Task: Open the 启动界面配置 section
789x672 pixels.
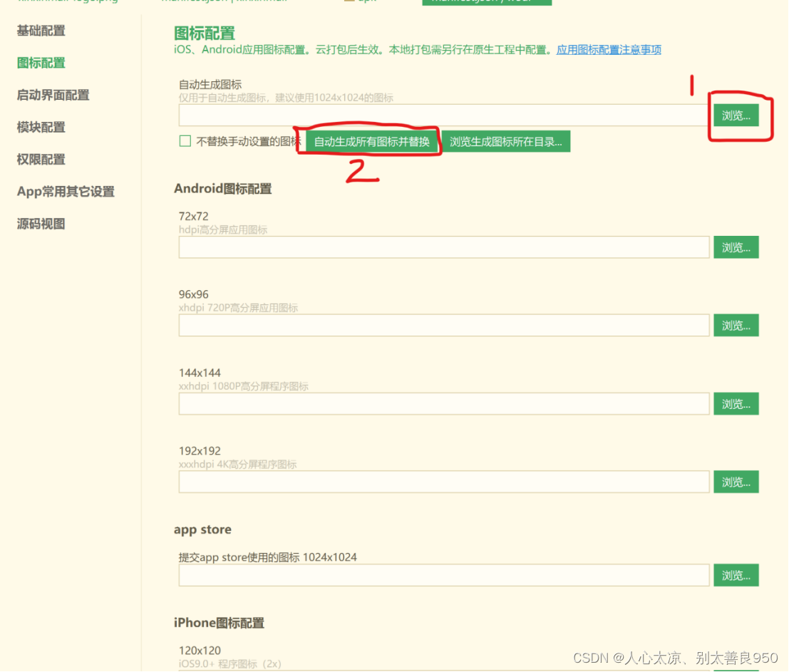Action: click(51, 95)
